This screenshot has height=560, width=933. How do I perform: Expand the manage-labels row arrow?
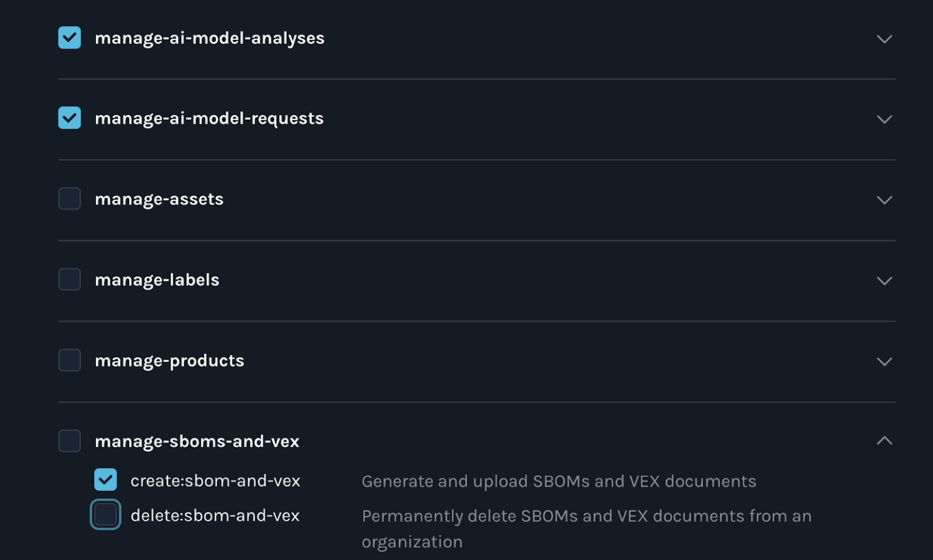coord(884,281)
